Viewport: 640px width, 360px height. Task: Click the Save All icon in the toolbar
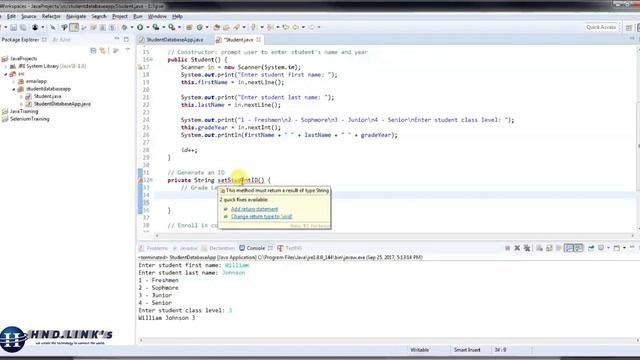pos(23,27)
